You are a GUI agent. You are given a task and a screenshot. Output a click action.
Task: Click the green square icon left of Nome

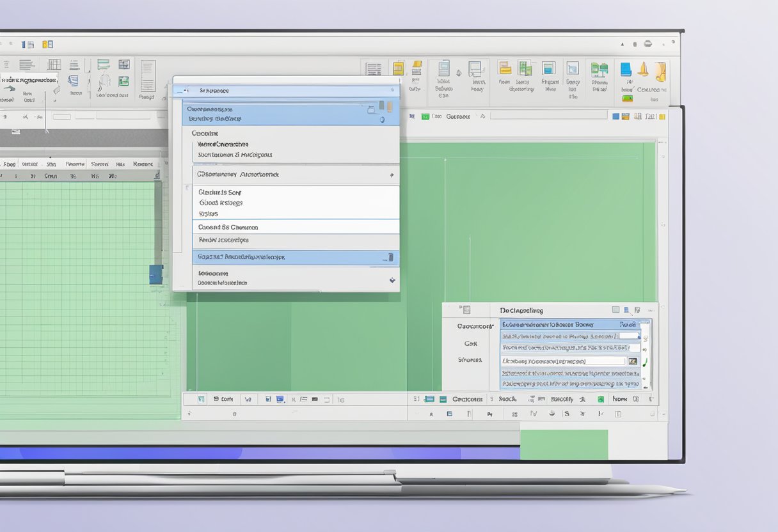[601, 399]
